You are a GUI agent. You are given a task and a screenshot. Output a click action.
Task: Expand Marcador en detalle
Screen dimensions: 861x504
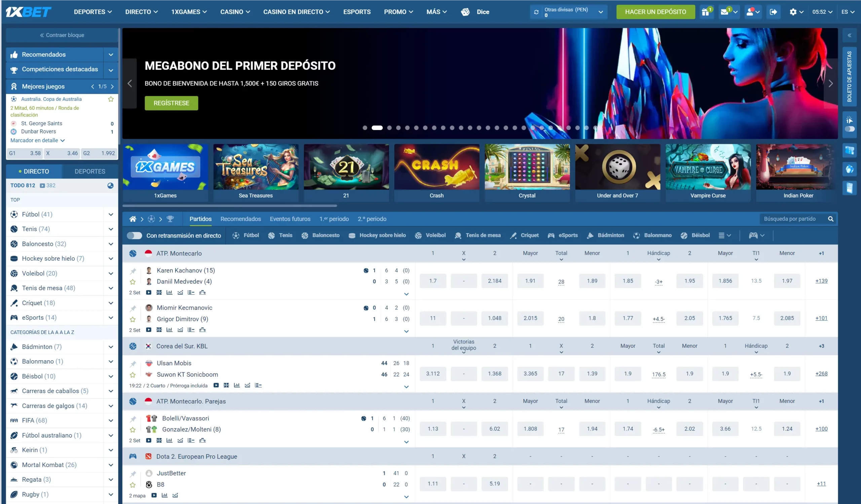pyautogui.click(x=37, y=140)
